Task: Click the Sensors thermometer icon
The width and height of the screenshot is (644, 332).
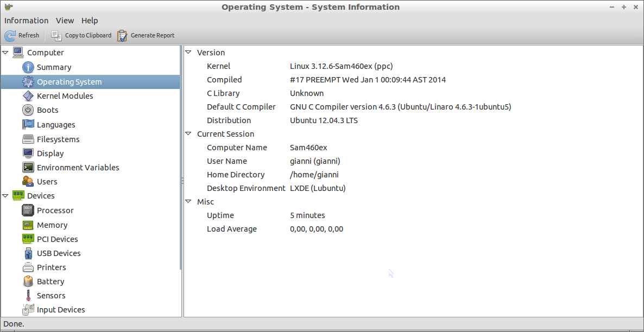Action: (28, 296)
